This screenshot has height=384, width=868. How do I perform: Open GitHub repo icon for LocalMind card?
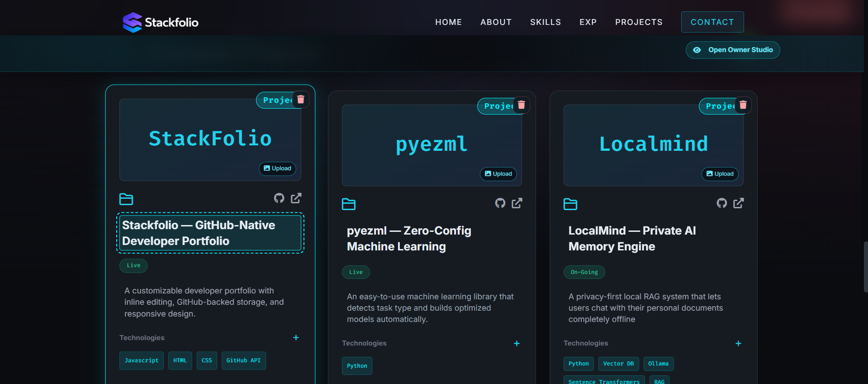(722, 203)
